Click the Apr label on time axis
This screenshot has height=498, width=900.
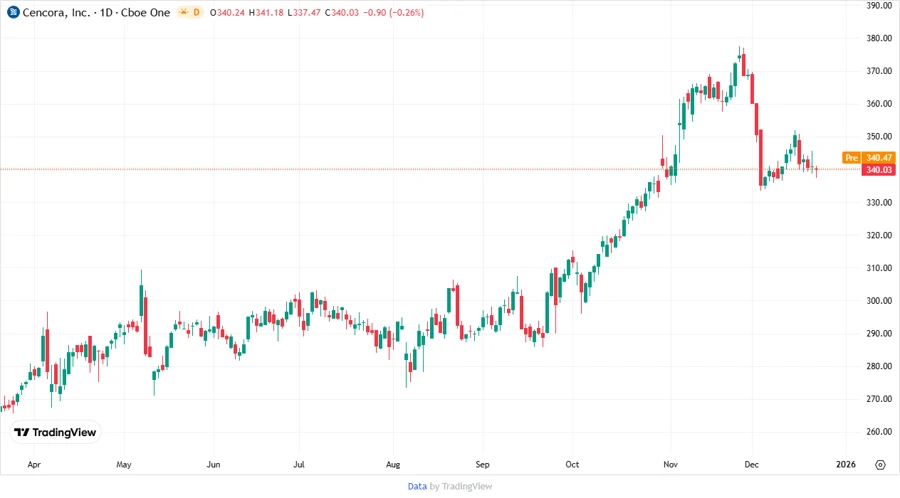(34, 464)
